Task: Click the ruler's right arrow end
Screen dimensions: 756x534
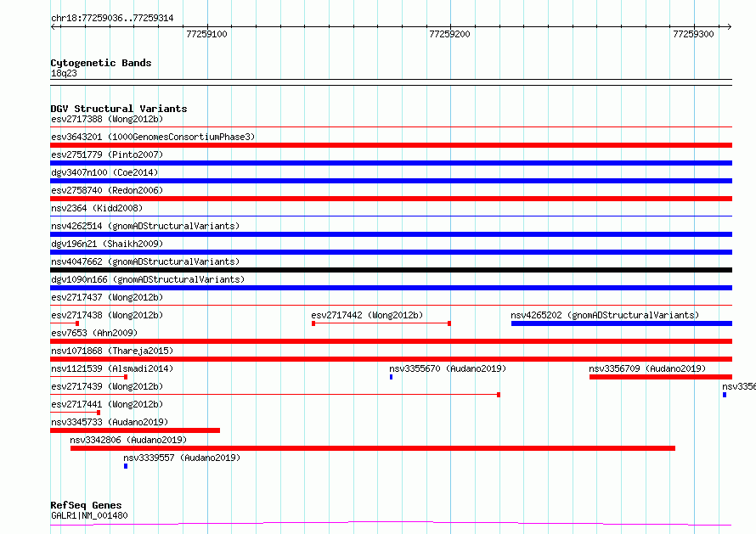Action: tap(729, 26)
